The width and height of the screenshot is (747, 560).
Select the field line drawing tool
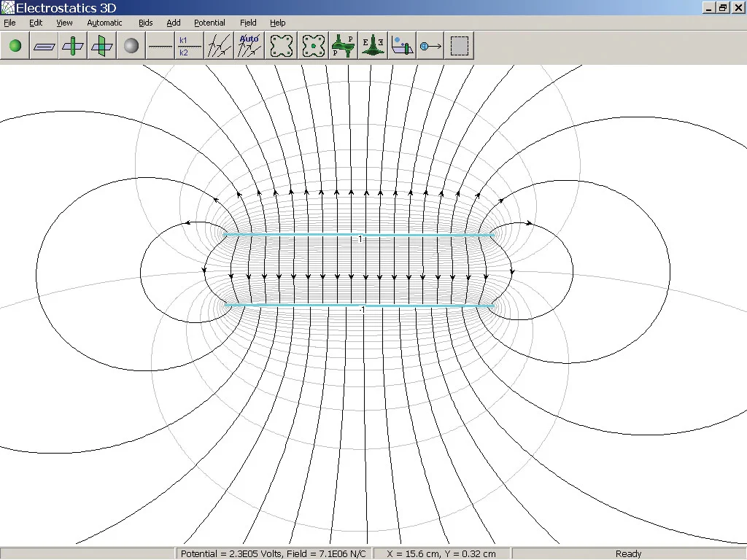tap(218, 45)
